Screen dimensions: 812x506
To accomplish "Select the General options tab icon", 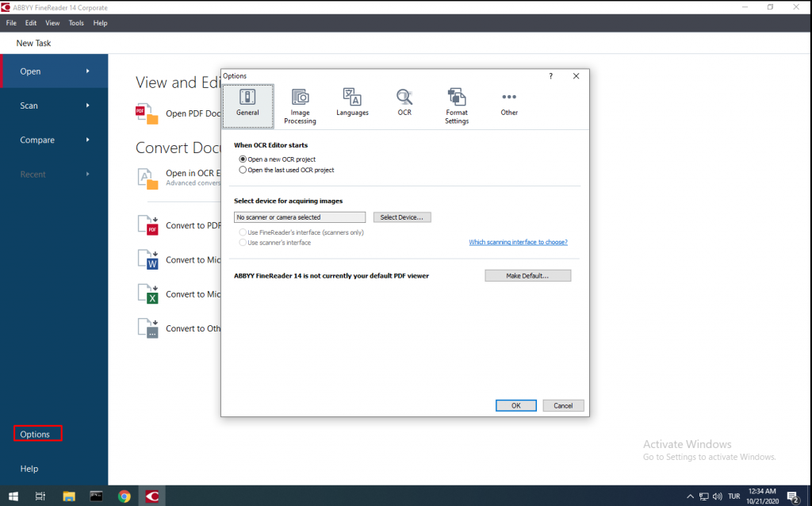I will click(x=247, y=103).
